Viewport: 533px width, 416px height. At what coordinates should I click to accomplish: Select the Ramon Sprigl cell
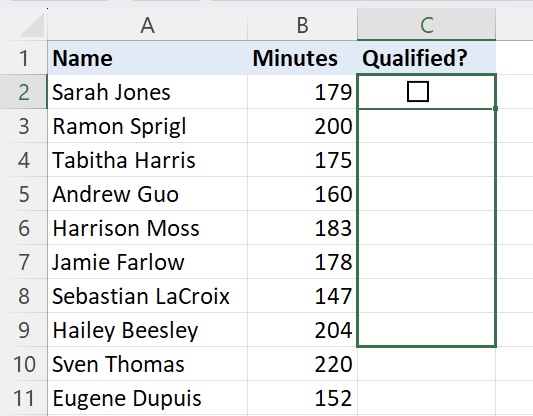(148, 126)
